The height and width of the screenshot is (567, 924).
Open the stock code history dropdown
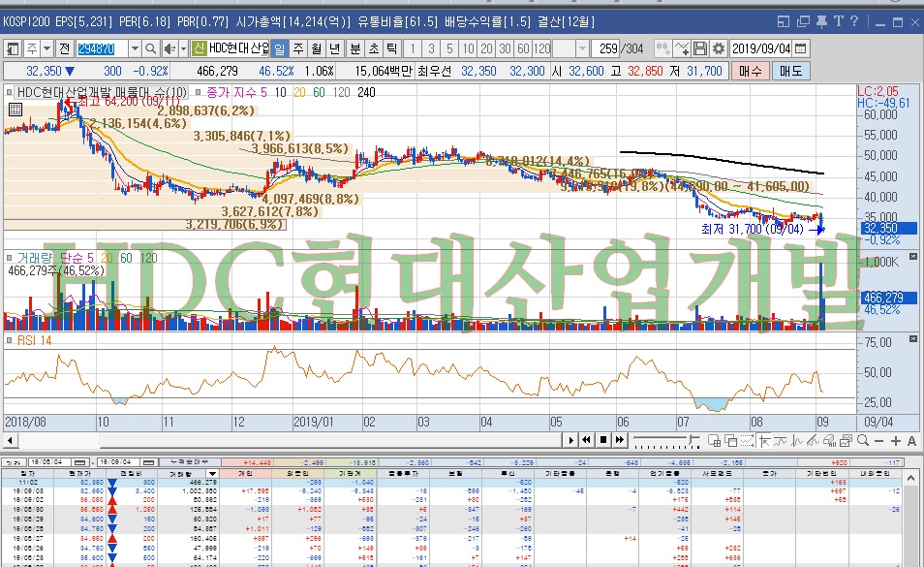pyautogui.click(x=135, y=48)
